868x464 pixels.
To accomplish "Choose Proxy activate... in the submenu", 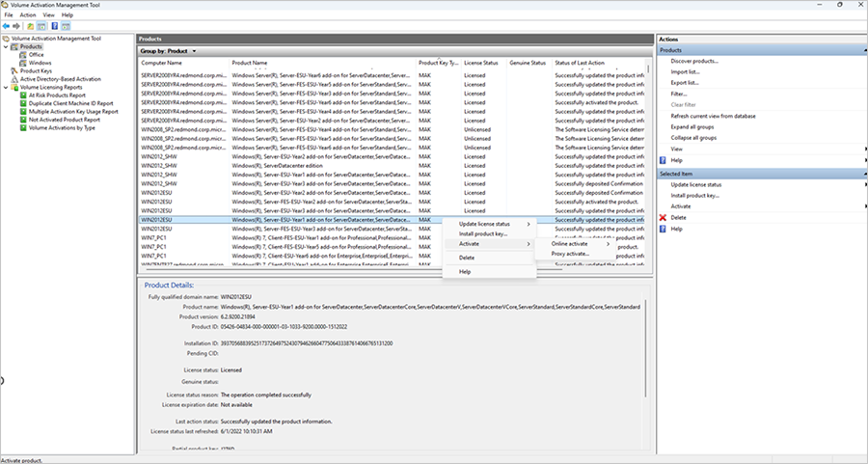I will [x=575, y=254].
